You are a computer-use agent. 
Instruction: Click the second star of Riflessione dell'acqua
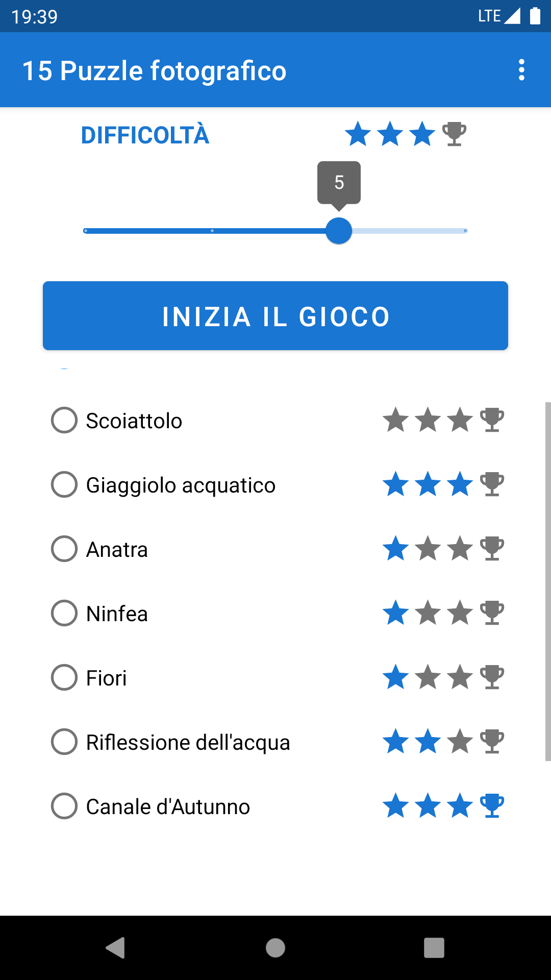(428, 741)
